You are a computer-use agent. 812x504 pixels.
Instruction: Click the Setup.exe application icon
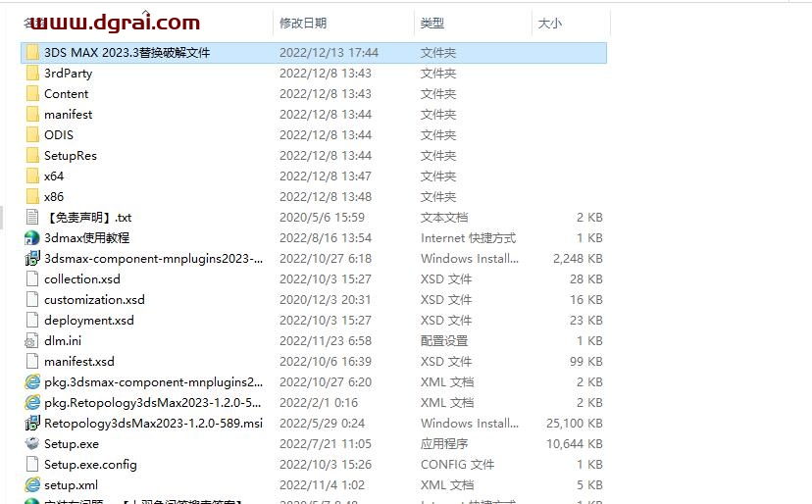tap(32, 444)
